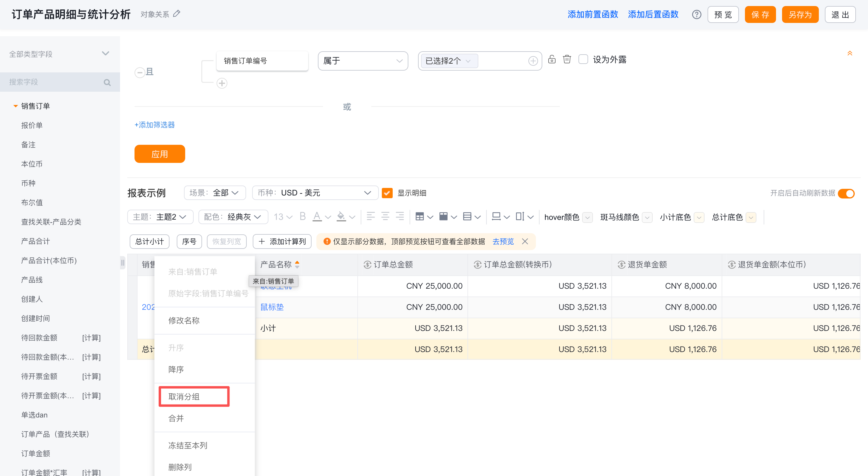Click 添加前置函数 link
This screenshot has height=476, width=868.
pyautogui.click(x=592, y=14)
